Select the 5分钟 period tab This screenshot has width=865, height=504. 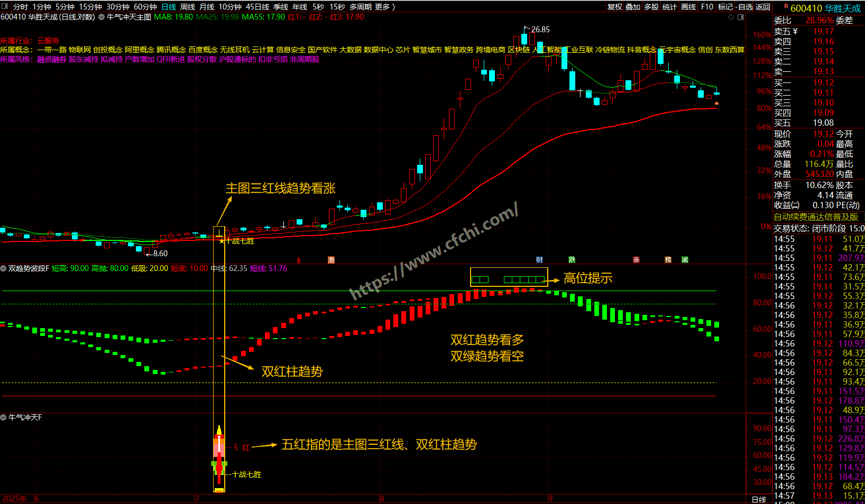65,7
